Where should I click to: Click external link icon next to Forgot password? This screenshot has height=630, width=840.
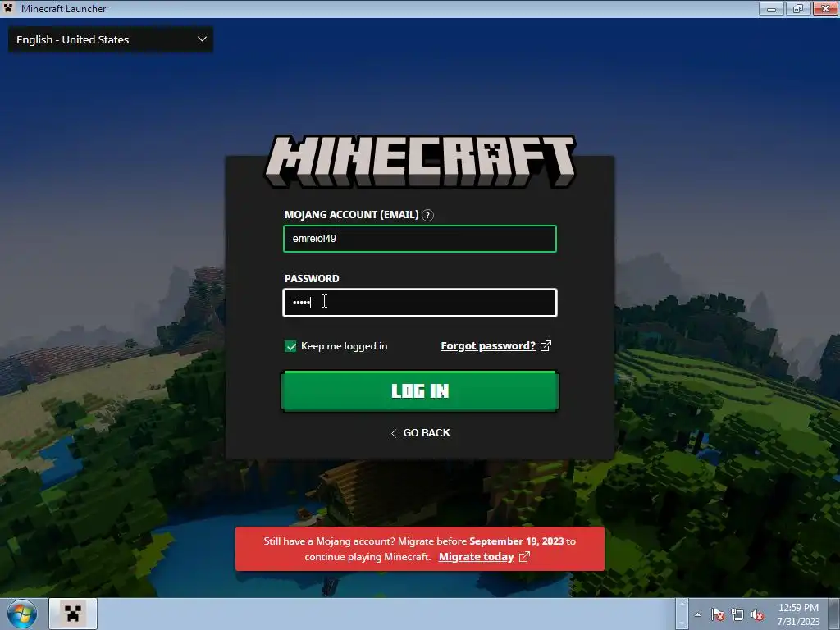(x=546, y=346)
